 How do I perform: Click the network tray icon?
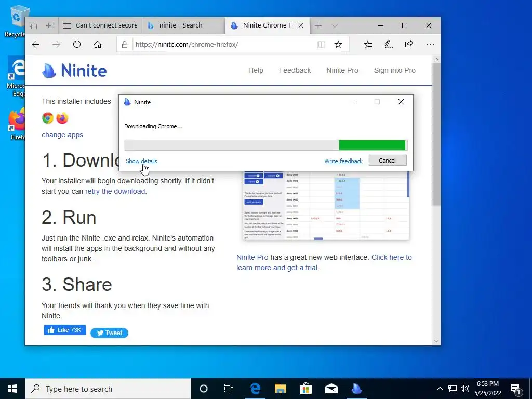pyautogui.click(x=453, y=389)
